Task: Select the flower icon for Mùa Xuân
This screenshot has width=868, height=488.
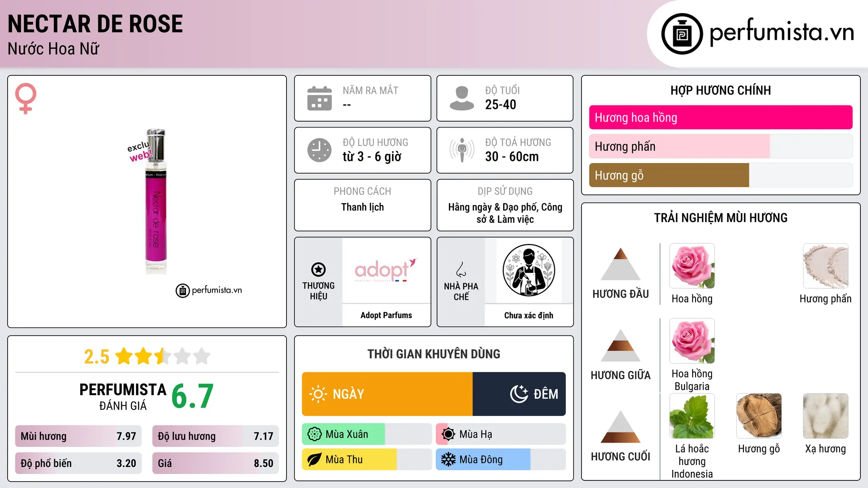Action: click(x=314, y=434)
